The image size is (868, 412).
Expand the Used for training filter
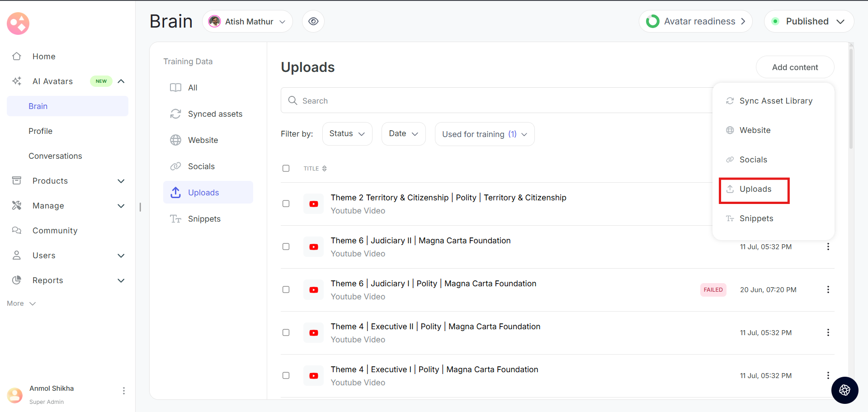484,134
